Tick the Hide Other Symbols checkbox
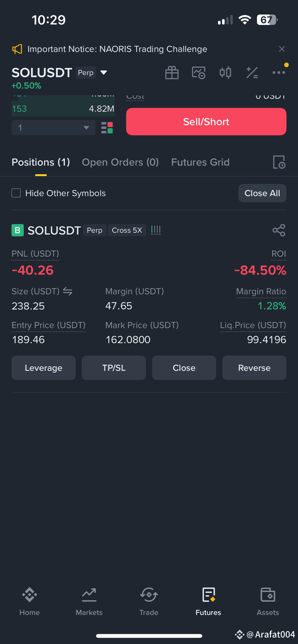This screenshot has height=644, width=298. point(16,193)
